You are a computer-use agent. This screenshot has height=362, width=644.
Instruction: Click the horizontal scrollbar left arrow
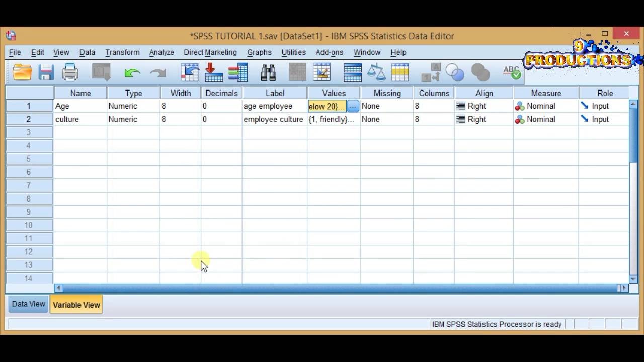tap(58, 288)
